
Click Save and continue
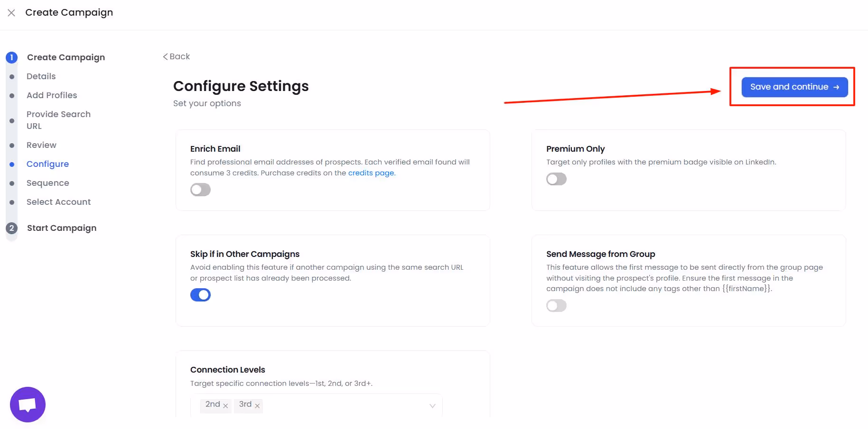click(793, 87)
